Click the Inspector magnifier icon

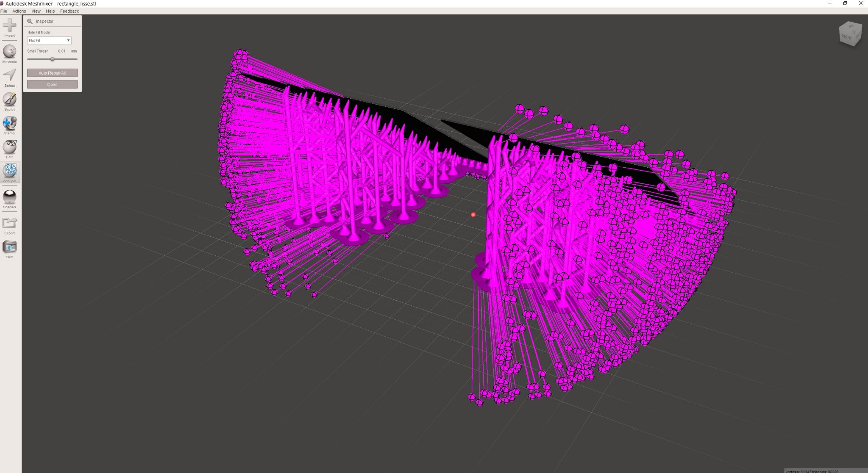pos(30,21)
